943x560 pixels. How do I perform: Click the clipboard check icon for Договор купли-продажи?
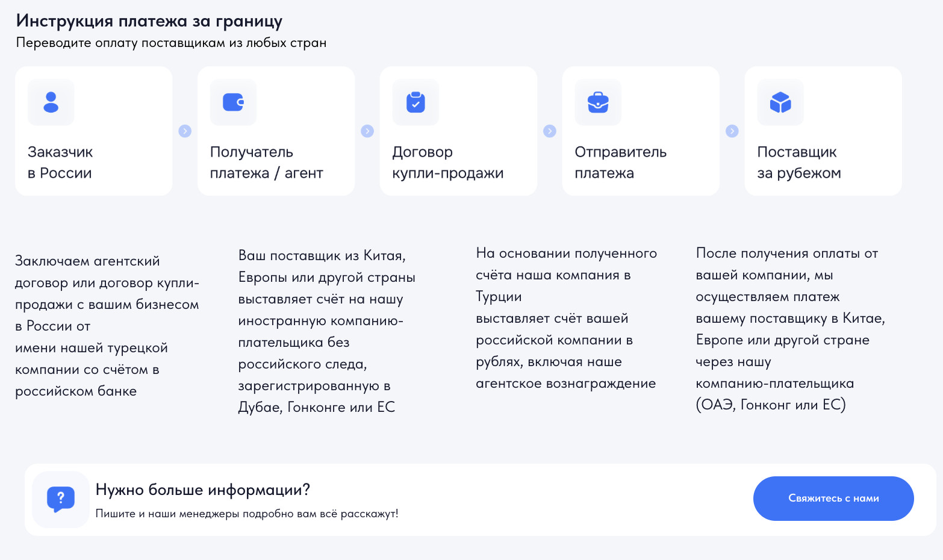[x=415, y=102]
